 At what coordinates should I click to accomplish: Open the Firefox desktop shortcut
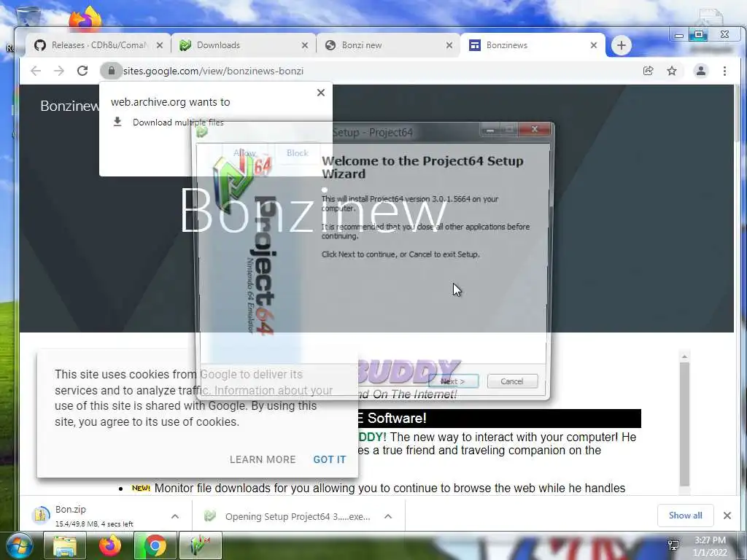85,18
